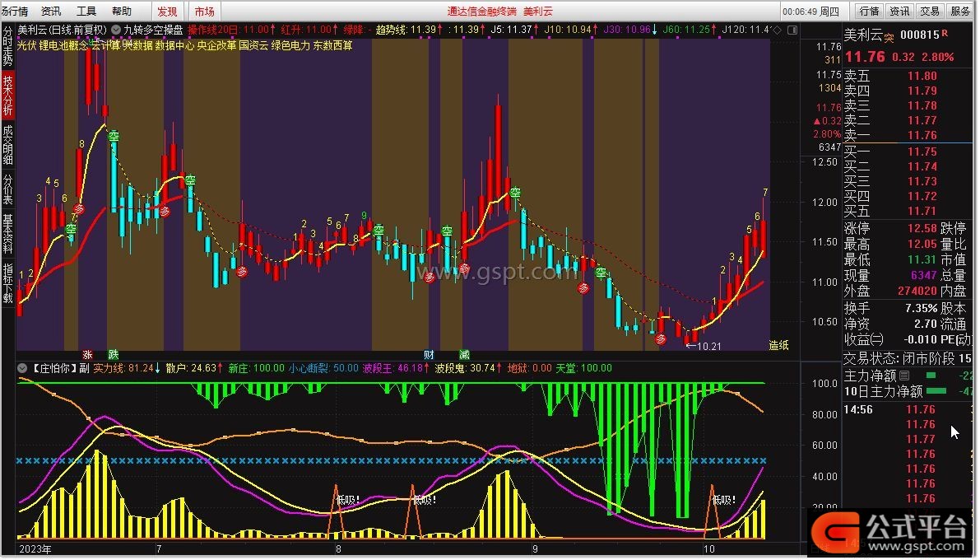Click the 服务 button at top right
Image resolution: width=980 pixels, height=560 pixels.
click(x=960, y=12)
